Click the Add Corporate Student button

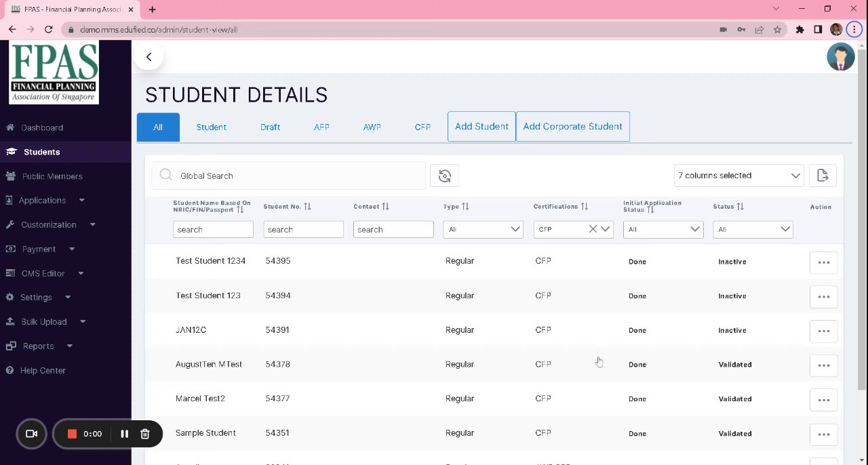pyautogui.click(x=573, y=127)
